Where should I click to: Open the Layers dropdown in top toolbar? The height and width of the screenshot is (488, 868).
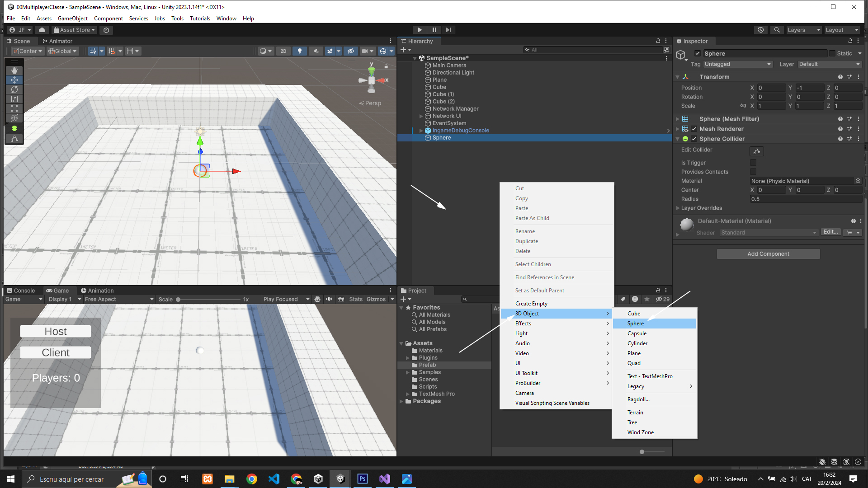[x=804, y=30]
